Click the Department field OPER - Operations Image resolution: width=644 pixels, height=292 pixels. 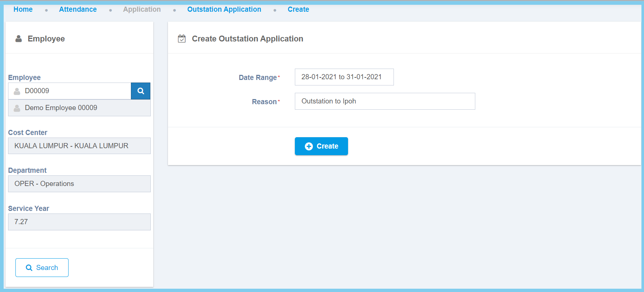click(x=79, y=184)
